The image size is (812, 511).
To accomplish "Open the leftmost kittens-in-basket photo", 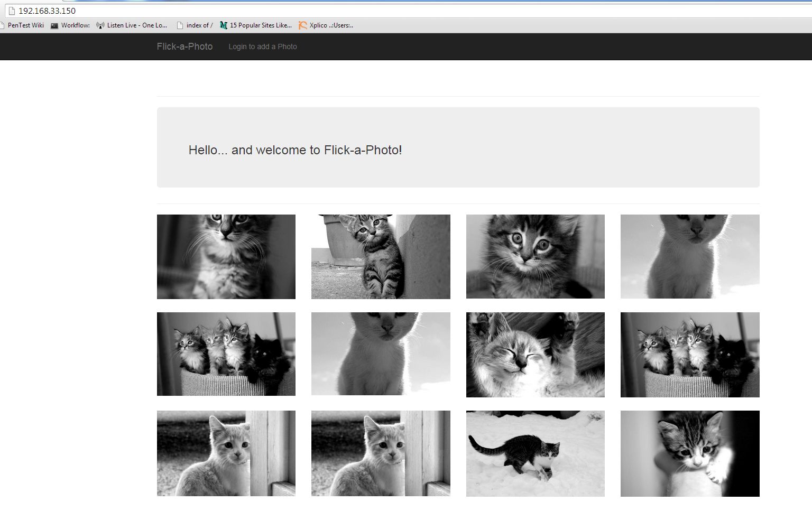I will 226,354.
